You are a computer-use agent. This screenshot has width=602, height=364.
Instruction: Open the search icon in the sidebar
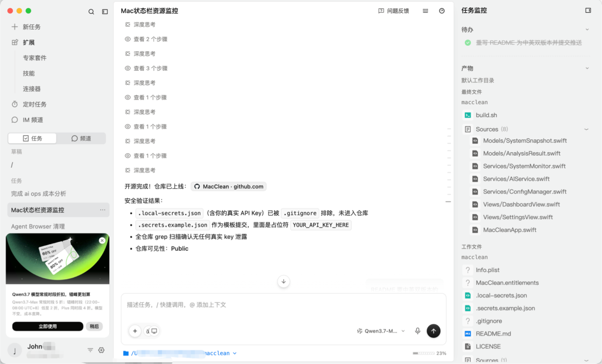[x=91, y=12]
